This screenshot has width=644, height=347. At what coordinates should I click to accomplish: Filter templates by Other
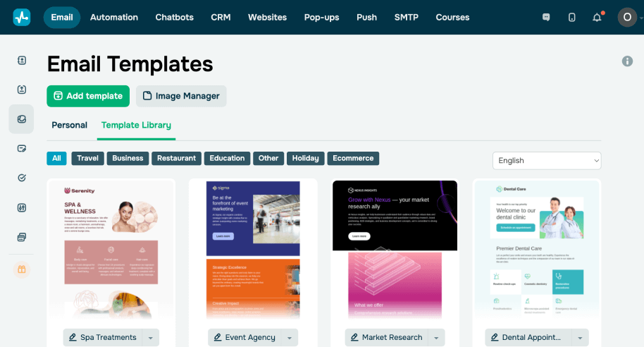pyautogui.click(x=268, y=158)
